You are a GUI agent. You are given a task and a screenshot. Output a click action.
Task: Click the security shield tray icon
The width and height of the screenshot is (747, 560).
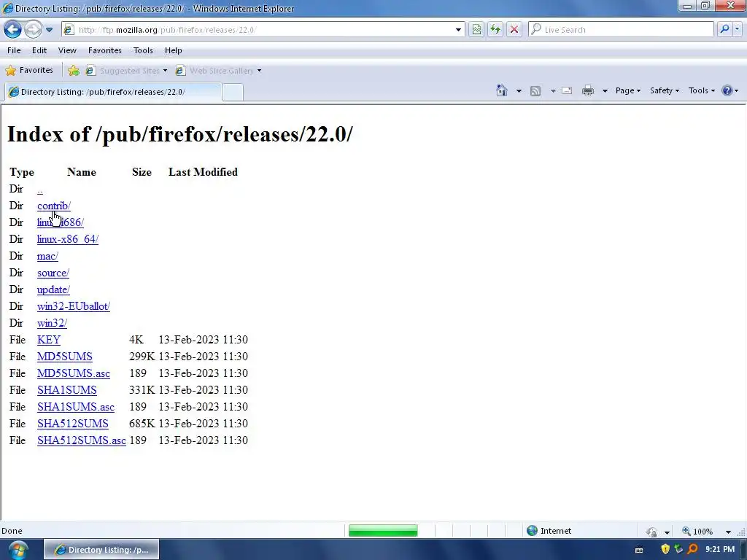pos(665,549)
